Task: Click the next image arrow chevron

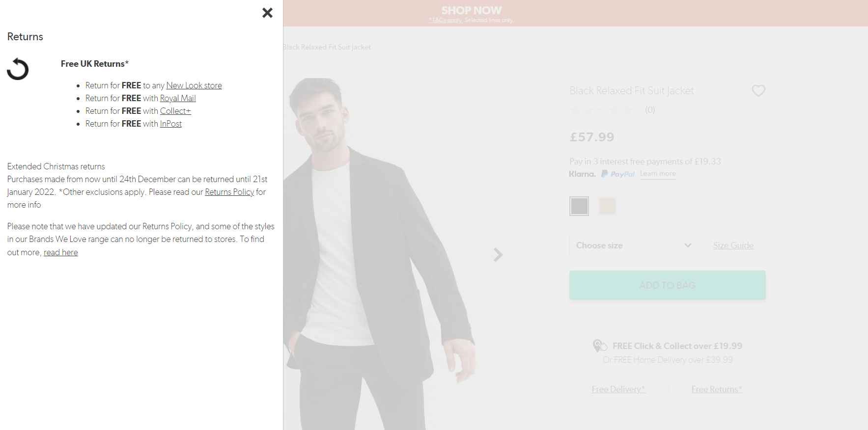Action: click(x=498, y=255)
